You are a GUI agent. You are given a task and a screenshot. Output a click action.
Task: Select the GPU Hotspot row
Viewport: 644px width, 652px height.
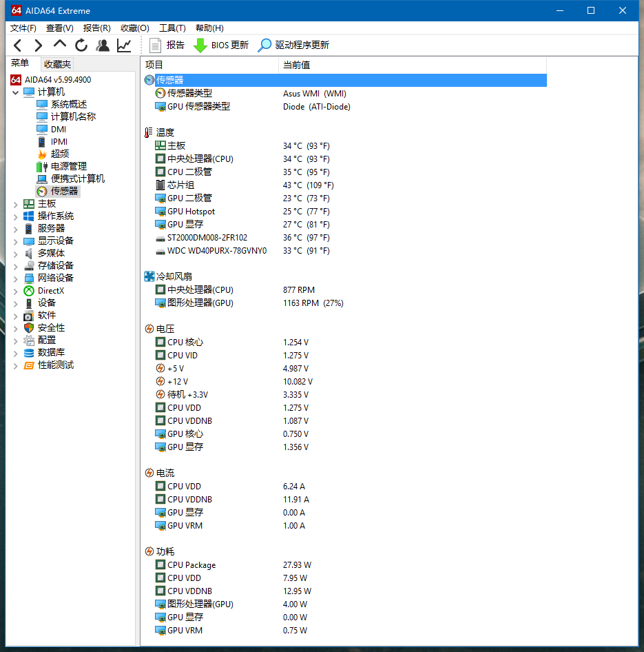pyautogui.click(x=345, y=211)
